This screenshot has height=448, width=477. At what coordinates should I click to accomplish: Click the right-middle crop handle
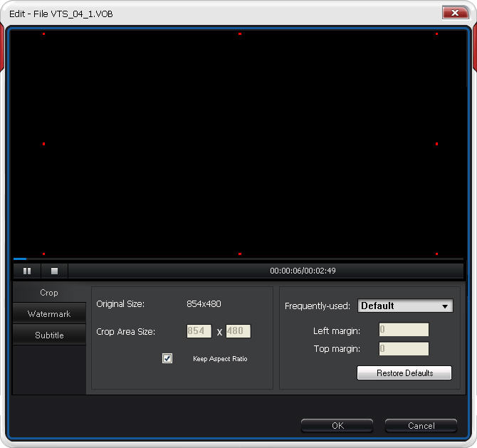436,144
